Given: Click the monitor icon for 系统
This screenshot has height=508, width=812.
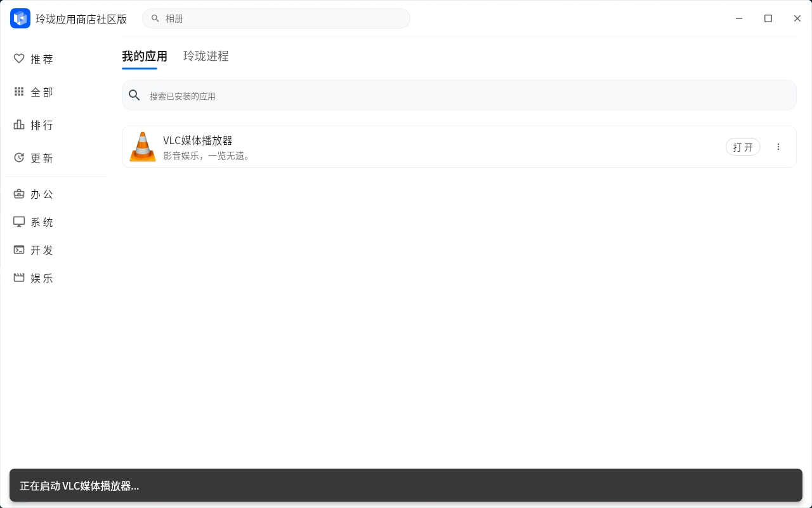Looking at the screenshot, I should [19, 222].
